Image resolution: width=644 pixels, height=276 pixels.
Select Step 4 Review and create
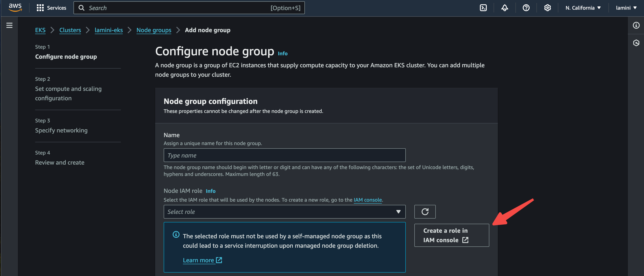60,162
